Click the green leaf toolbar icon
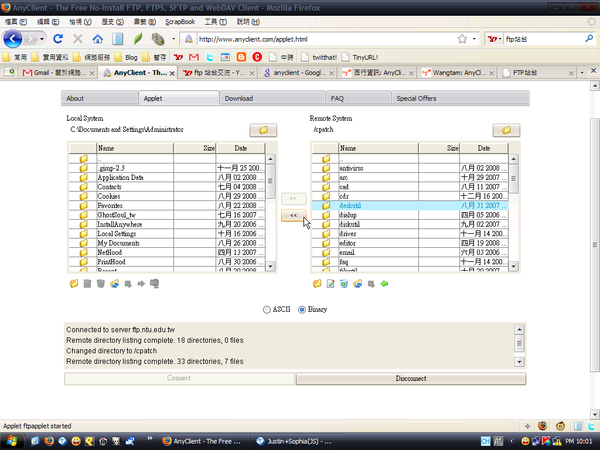600x450 pixels. click(138, 39)
